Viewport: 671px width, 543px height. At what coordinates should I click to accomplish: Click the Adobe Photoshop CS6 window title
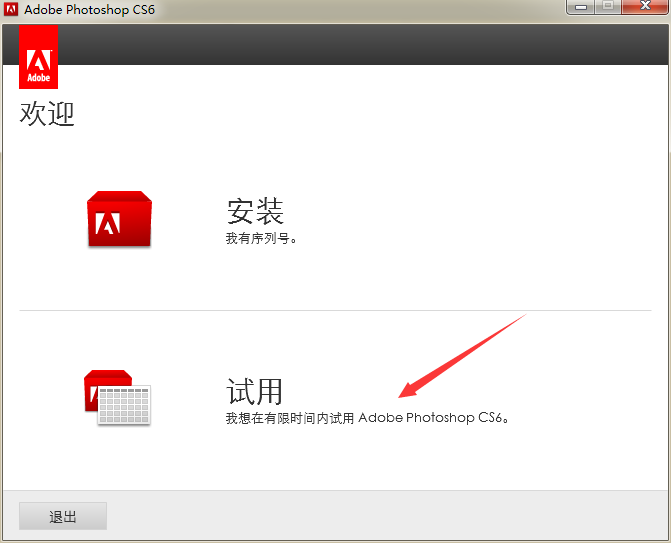[x=89, y=9]
